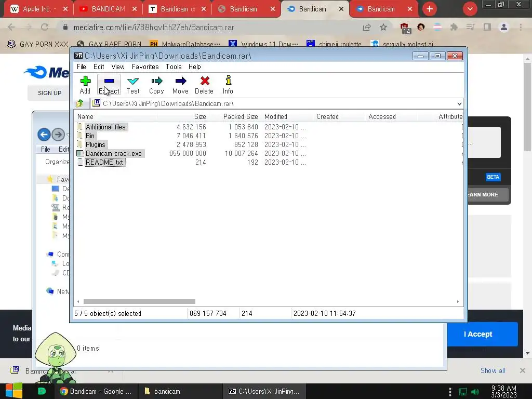Sort by Modified column header

tap(287, 117)
